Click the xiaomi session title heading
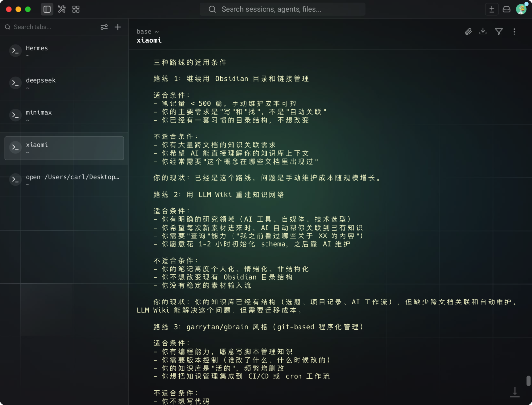The image size is (532, 405). coord(149,40)
